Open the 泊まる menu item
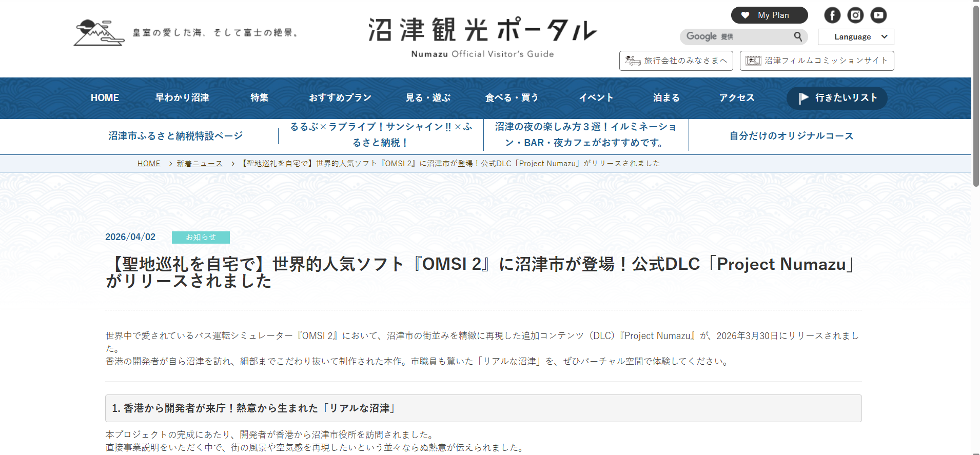 [x=666, y=98]
